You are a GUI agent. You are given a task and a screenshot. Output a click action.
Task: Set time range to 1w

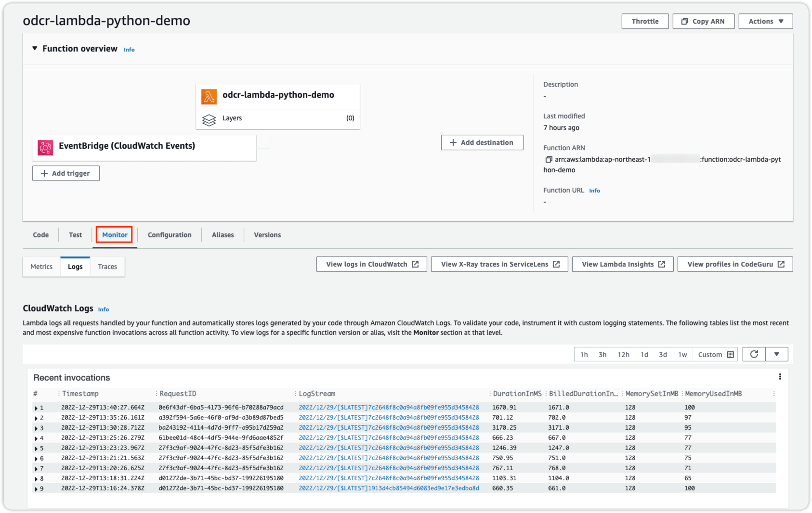pos(682,355)
